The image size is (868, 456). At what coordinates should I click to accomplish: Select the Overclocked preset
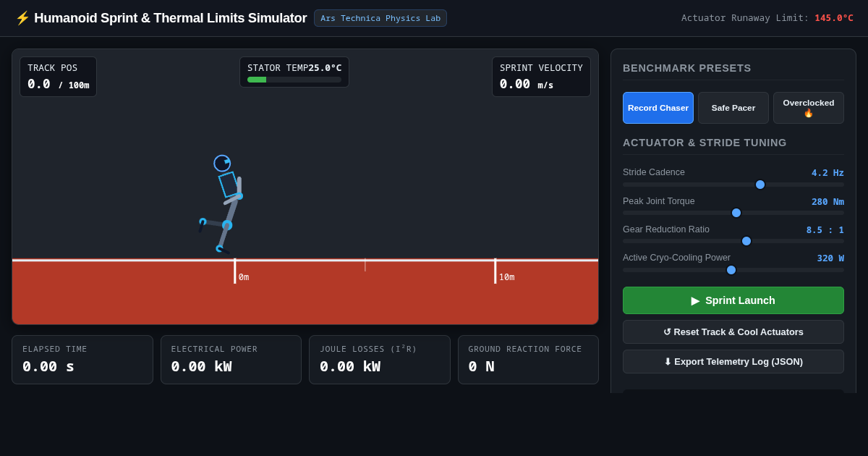click(x=809, y=108)
